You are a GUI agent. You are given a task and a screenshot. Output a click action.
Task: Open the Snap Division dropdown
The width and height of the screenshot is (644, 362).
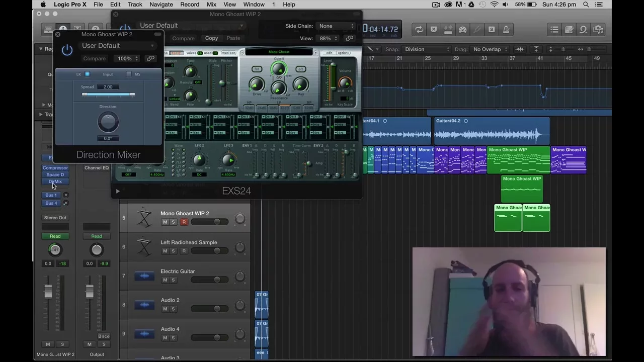click(427, 49)
